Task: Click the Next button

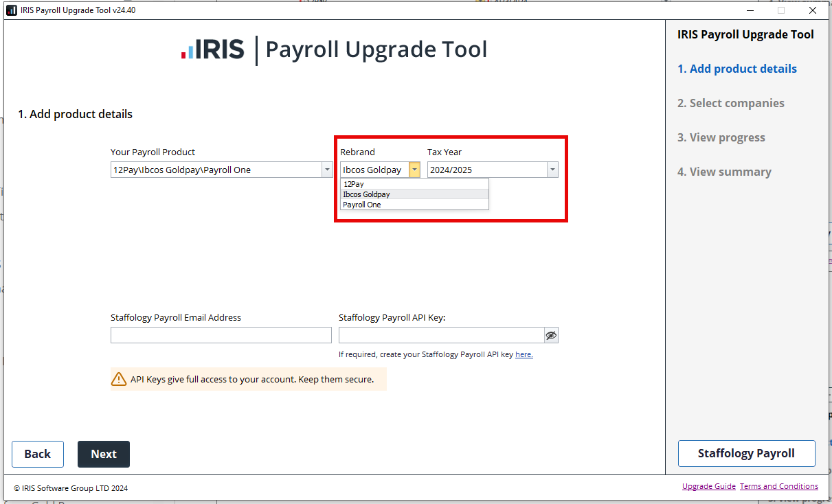Action: (104, 454)
